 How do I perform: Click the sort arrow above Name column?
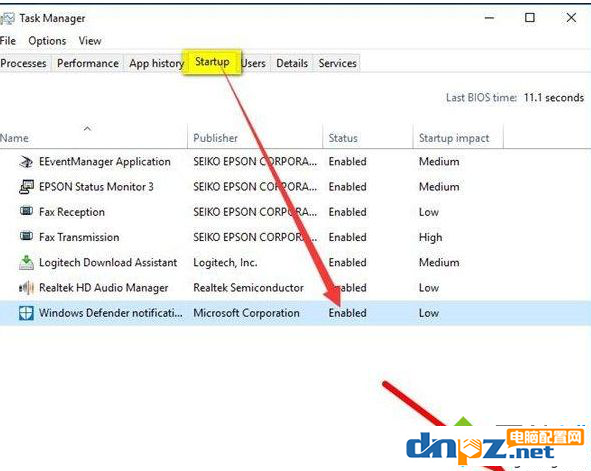[87, 129]
